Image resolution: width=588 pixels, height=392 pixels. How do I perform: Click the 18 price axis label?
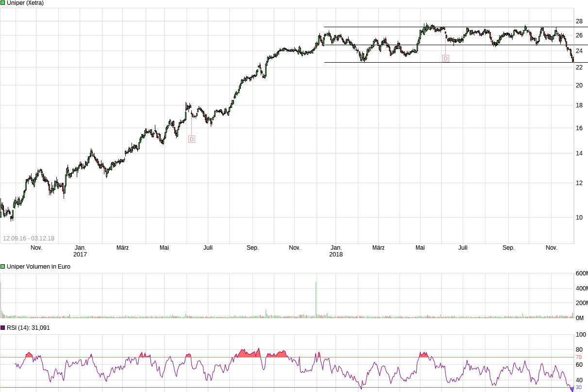[x=579, y=105]
